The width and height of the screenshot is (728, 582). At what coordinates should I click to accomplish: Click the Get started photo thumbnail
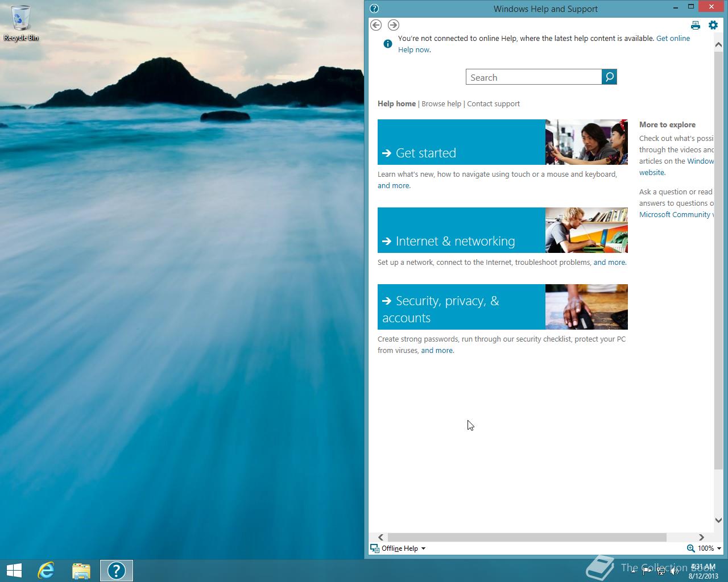pos(586,142)
